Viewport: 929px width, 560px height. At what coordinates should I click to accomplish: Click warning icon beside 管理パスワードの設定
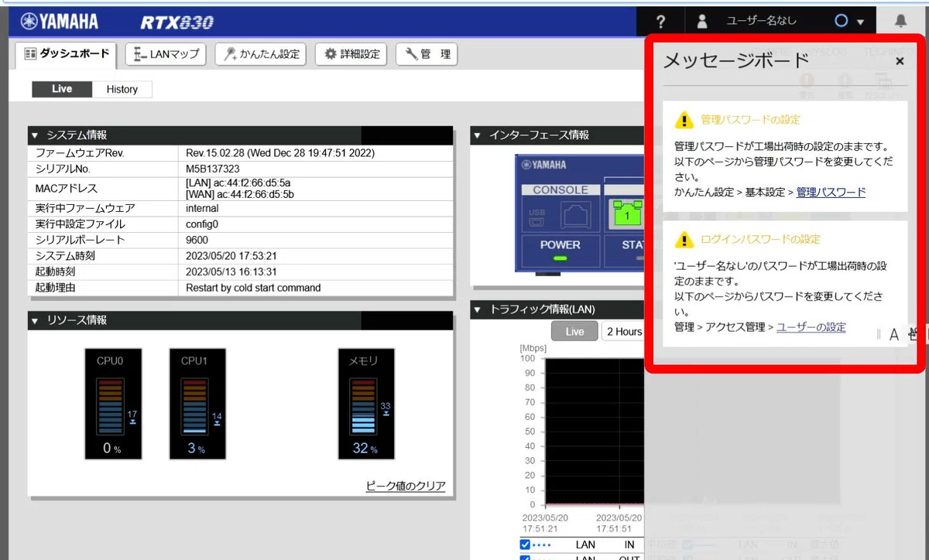(x=684, y=119)
